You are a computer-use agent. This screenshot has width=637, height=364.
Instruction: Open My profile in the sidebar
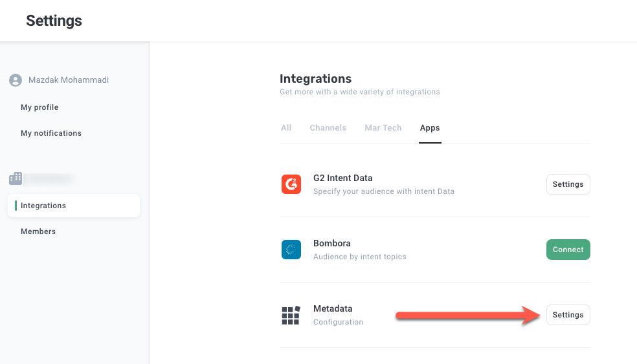(x=39, y=107)
